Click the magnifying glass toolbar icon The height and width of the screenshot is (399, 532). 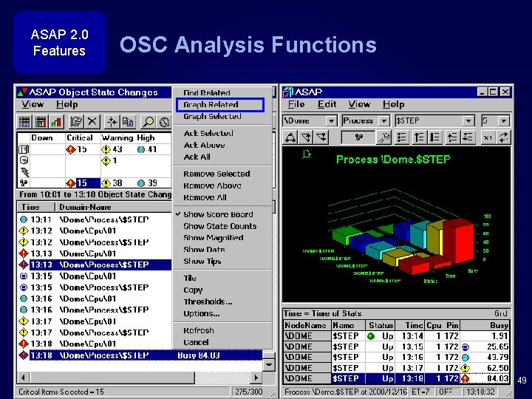[148, 121]
